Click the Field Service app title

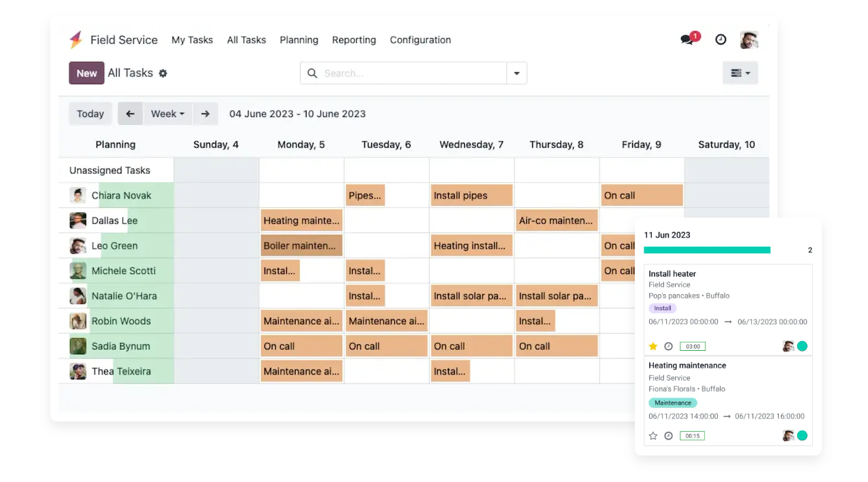[x=124, y=40]
